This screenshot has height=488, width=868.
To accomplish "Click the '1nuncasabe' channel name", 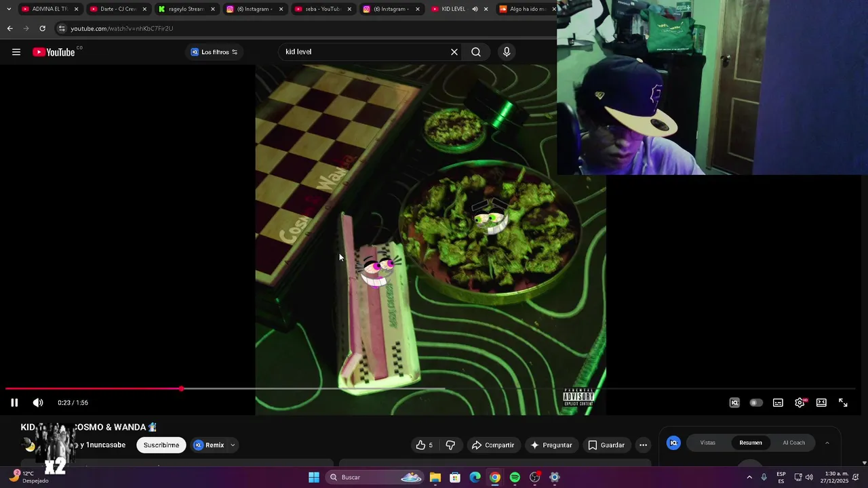I will pos(106,445).
